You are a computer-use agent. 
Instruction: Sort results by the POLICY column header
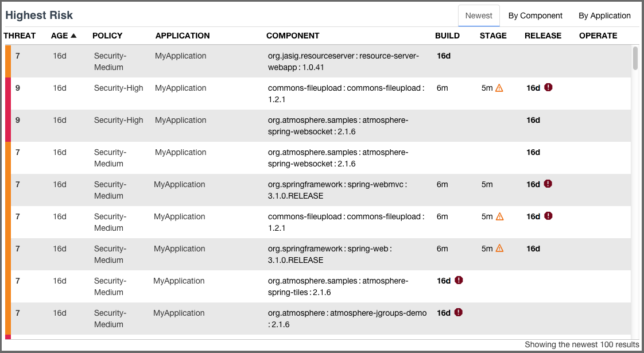click(107, 36)
